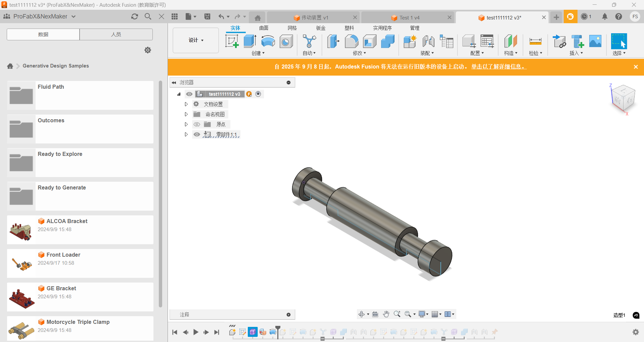Click the data panel refresh icon

(135, 16)
